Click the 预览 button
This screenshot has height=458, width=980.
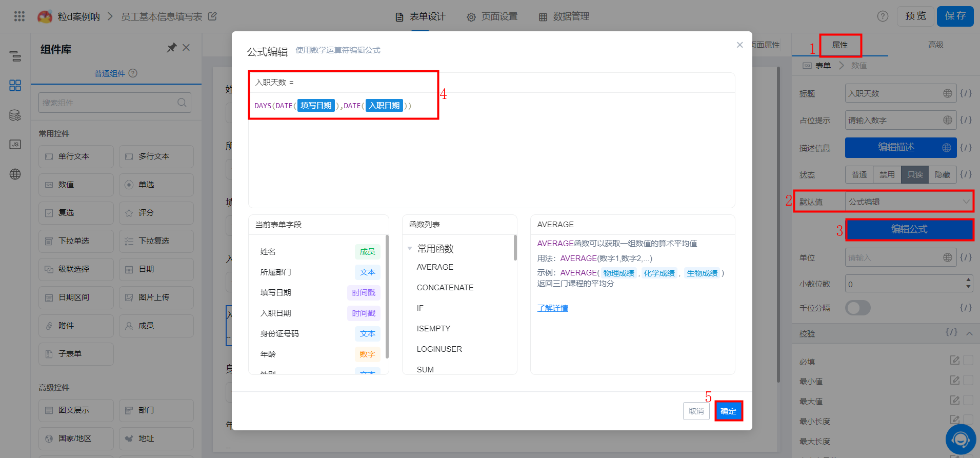[x=916, y=16]
